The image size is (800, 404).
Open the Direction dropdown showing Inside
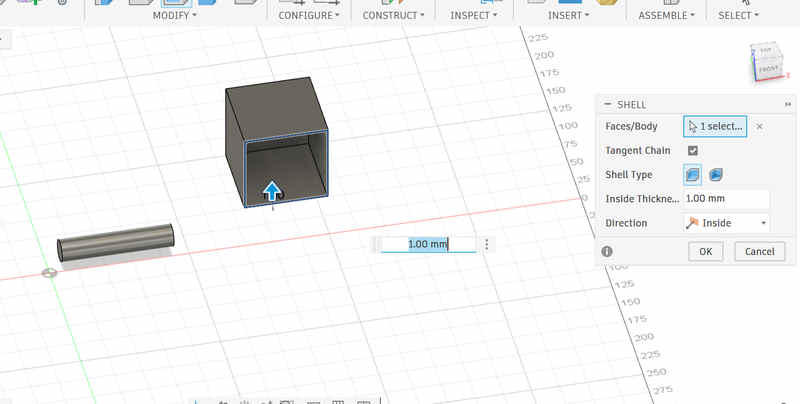726,223
